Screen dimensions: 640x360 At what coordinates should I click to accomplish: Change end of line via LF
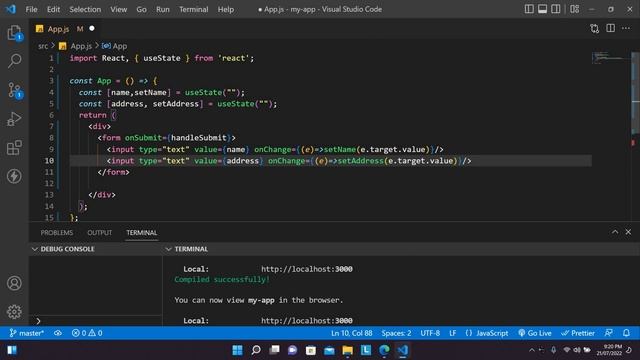[453, 333]
